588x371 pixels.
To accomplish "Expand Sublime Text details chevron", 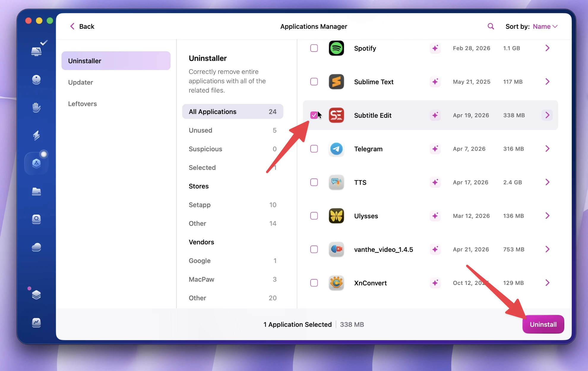I will pos(547,82).
